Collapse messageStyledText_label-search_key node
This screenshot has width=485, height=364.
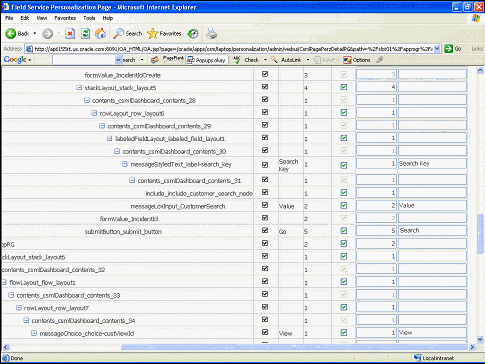[x=125, y=164]
